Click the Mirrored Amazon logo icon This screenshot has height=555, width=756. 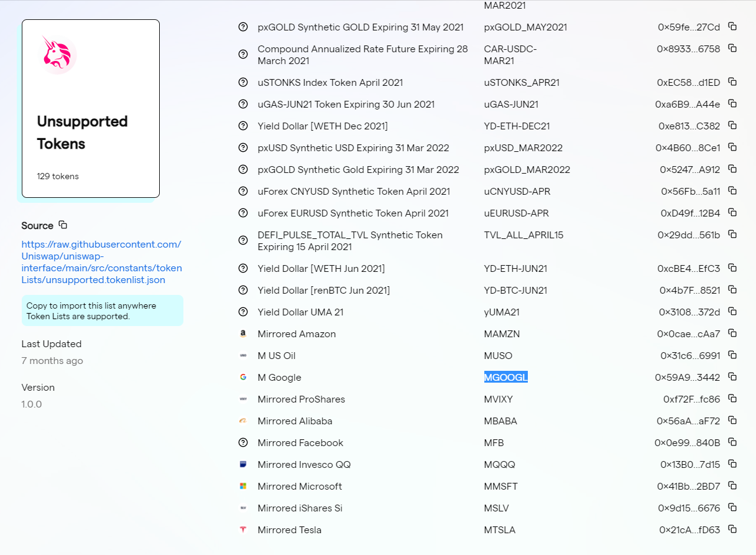tap(243, 333)
